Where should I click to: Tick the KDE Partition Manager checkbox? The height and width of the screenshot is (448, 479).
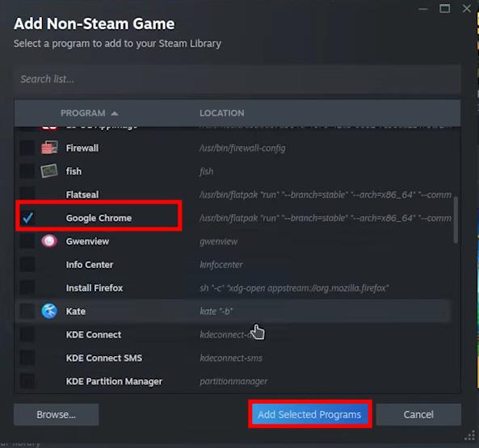click(27, 381)
